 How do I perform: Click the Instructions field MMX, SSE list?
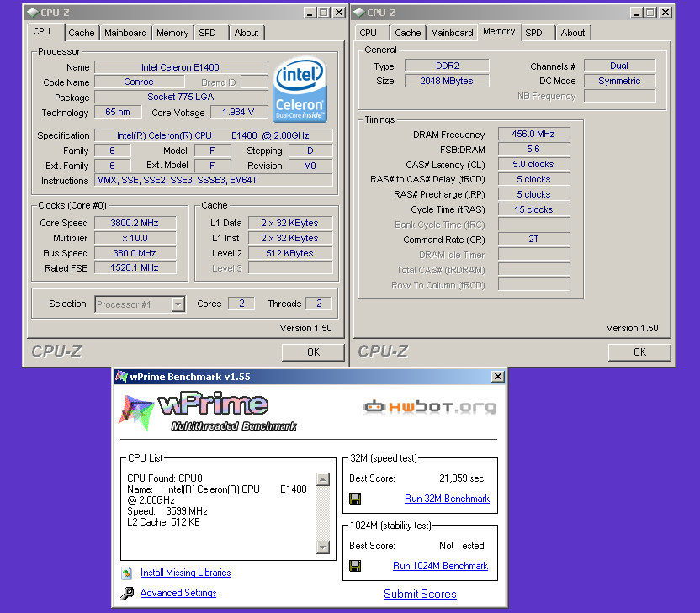point(214,180)
